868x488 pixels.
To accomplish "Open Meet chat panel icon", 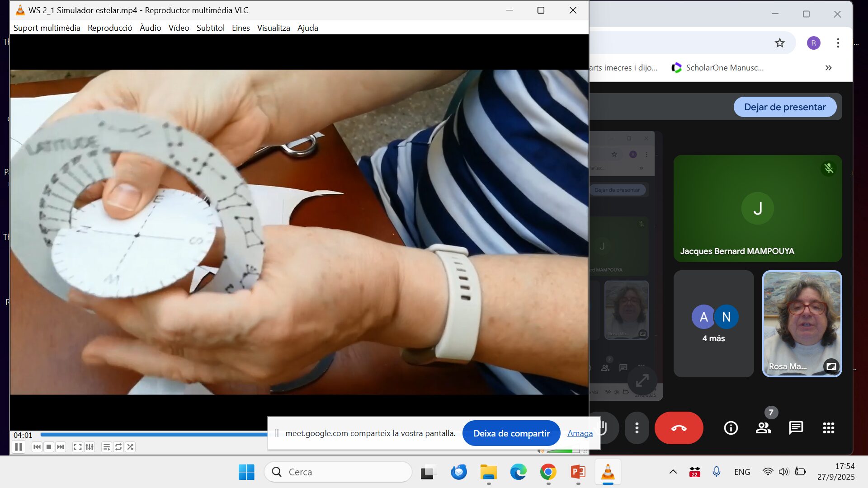I will point(796,428).
